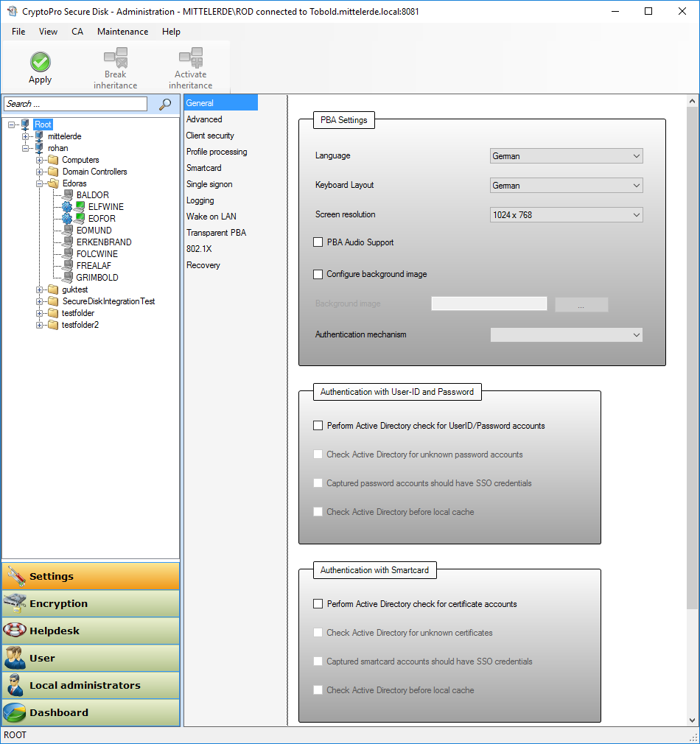
Task: Open the Settings section
Action: click(x=91, y=576)
